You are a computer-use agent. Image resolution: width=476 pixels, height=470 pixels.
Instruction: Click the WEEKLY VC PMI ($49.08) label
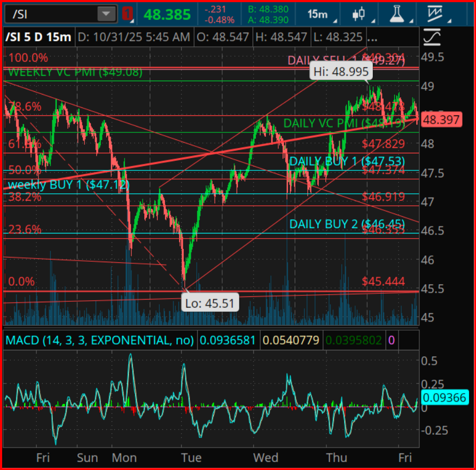point(75,72)
